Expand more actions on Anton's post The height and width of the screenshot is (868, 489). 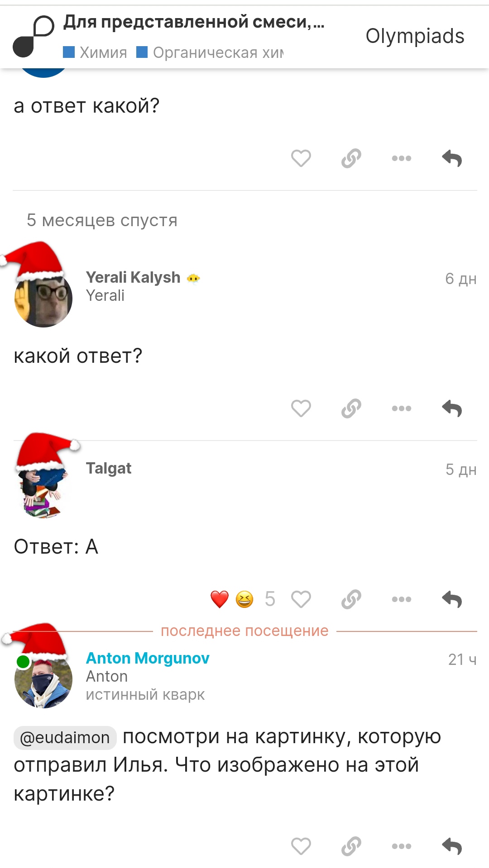(402, 846)
